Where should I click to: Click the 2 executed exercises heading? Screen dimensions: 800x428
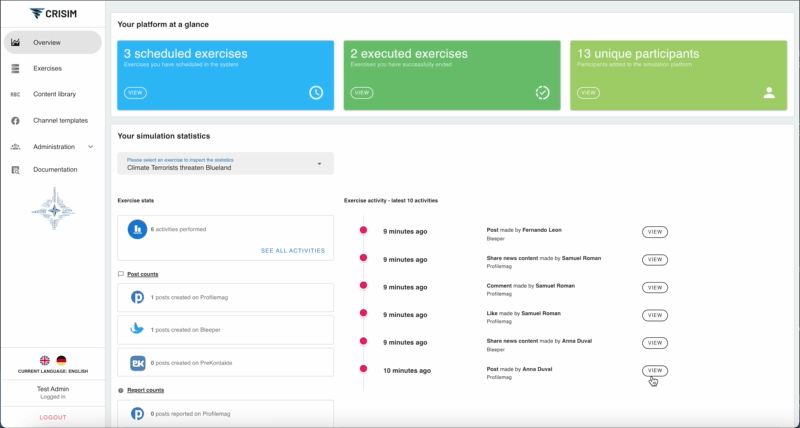click(409, 54)
